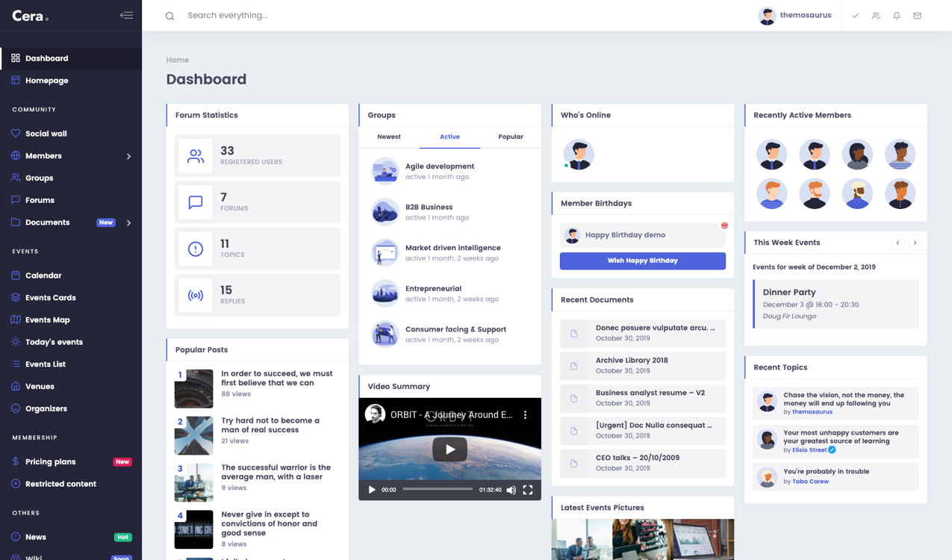Open Events Map icon in sidebar

point(16,320)
